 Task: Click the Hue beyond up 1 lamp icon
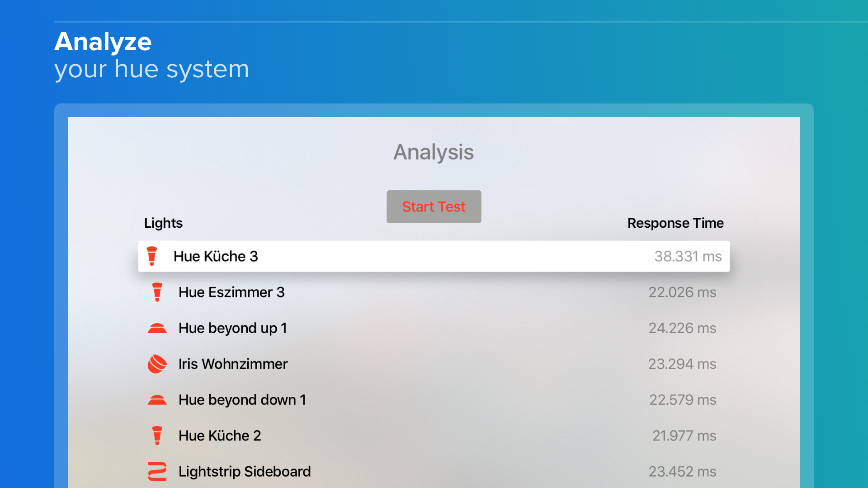pyautogui.click(x=157, y=328)
